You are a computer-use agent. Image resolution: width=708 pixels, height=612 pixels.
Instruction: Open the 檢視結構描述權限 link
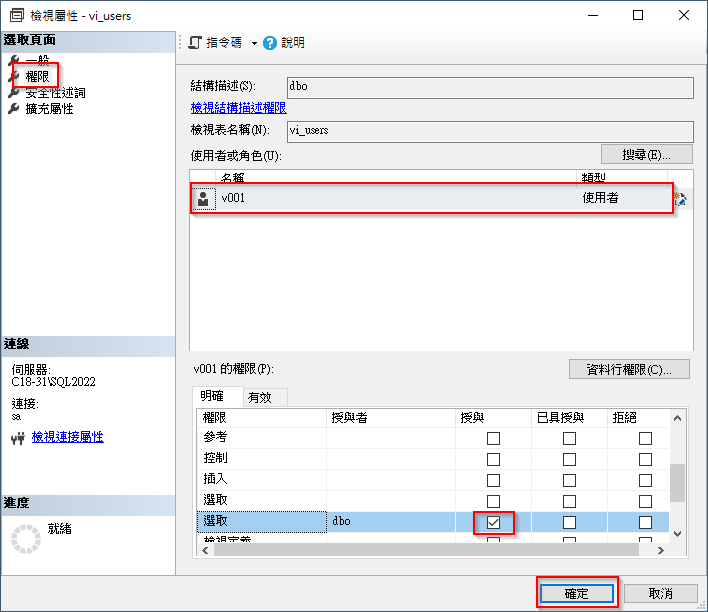pyautogui.click(x=238, y=107)
